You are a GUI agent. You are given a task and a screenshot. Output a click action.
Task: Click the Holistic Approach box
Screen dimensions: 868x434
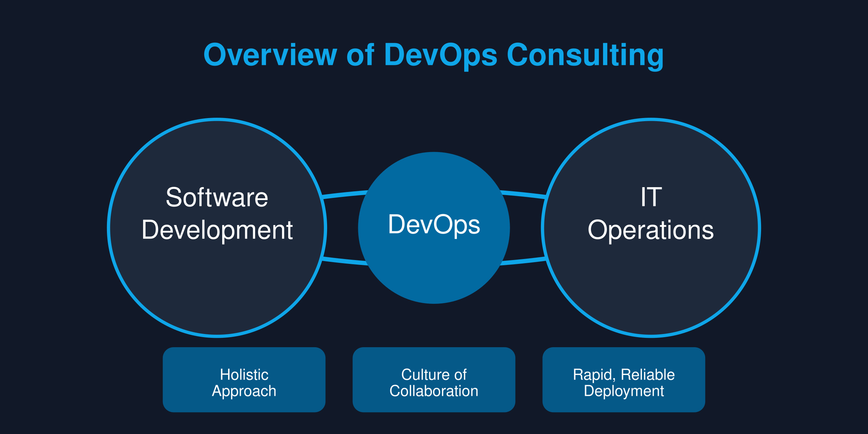coord(244,380)
